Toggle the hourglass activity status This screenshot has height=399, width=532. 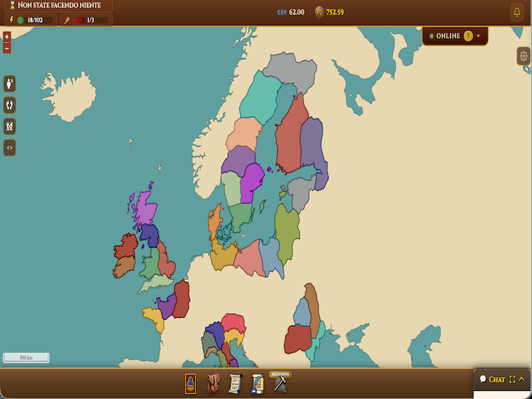pyautogui.click(x=11, y=5)
